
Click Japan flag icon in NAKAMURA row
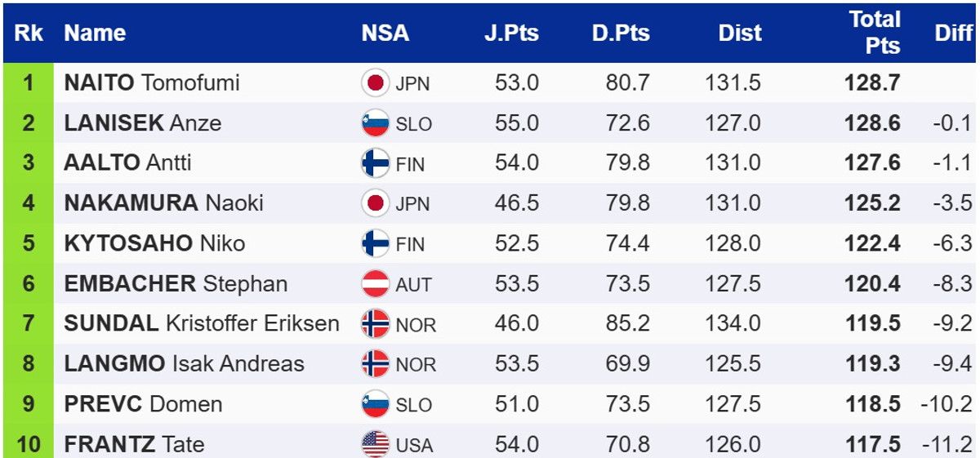(x=376, y=203)
